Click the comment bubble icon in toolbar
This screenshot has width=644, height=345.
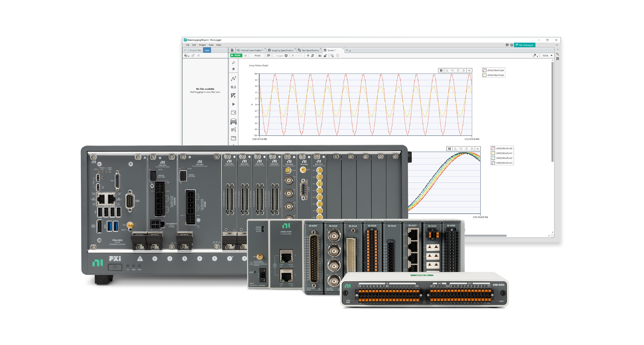(x=268, y=55)
